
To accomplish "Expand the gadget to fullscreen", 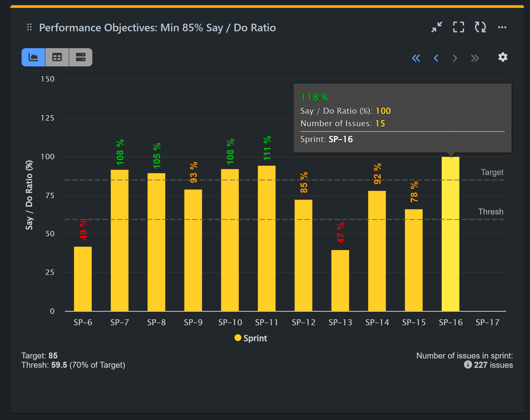I will 458,27.
